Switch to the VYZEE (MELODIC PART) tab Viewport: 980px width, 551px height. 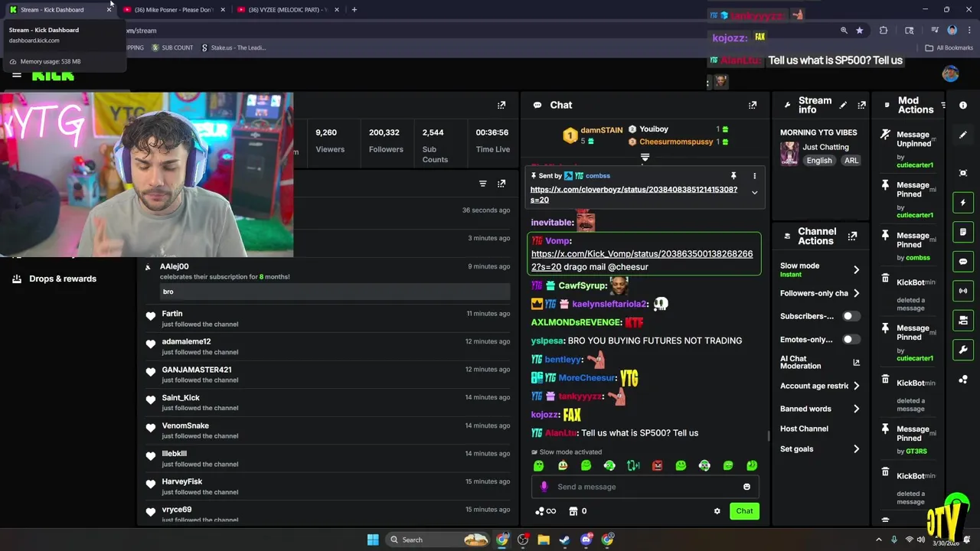[288, 9]
